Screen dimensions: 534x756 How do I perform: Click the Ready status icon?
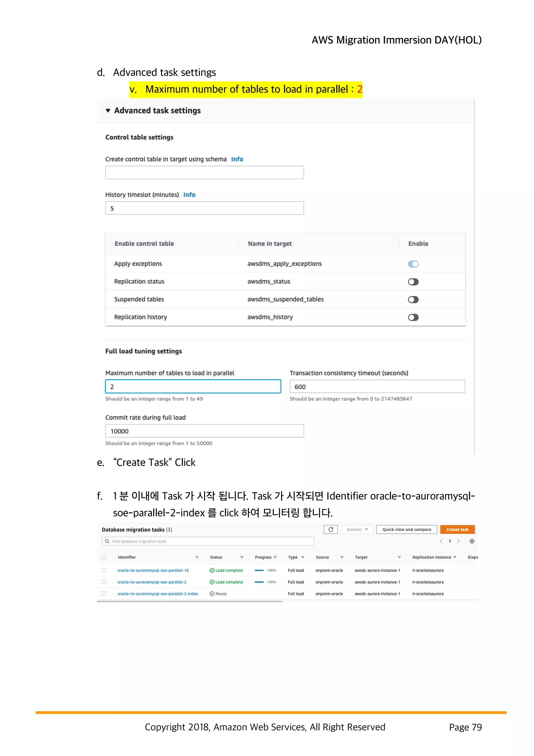click(x=212, y=594)
